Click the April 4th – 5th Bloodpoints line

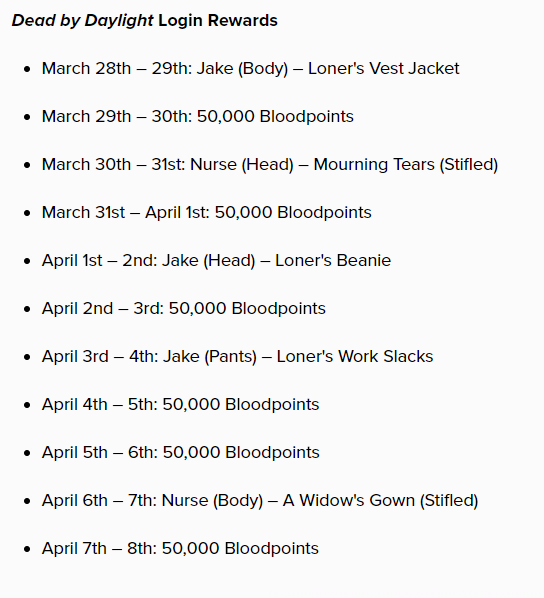click(180, 405)
